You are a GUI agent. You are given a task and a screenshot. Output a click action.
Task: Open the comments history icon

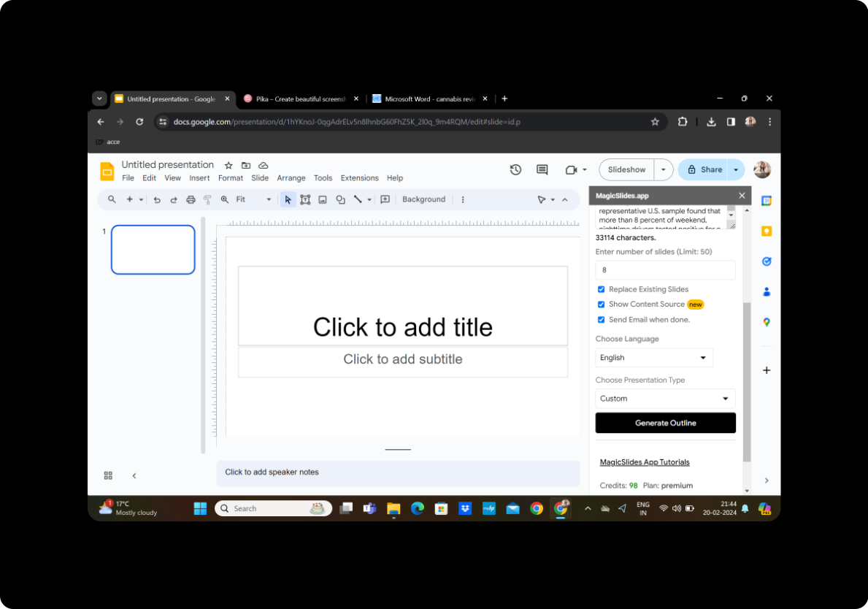pos(542,169)
